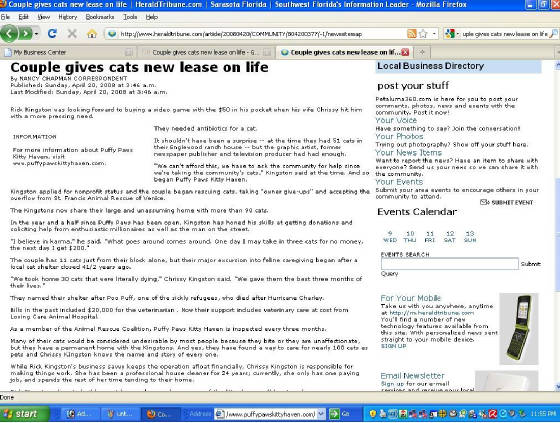Click the Events Search query input field

click(450, 264)
